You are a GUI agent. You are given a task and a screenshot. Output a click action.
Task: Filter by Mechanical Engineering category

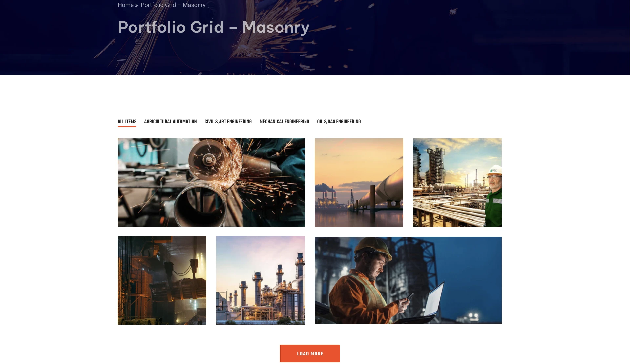point(284,122)
